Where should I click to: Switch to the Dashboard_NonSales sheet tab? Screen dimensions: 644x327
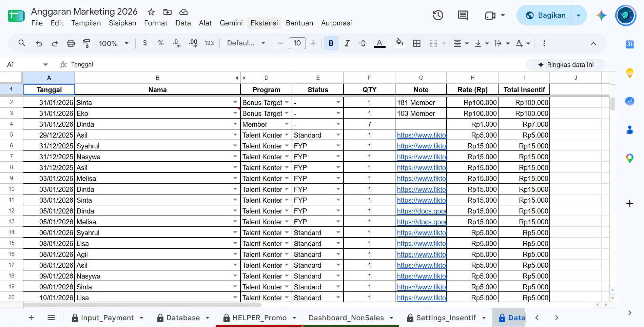point(351,318)
